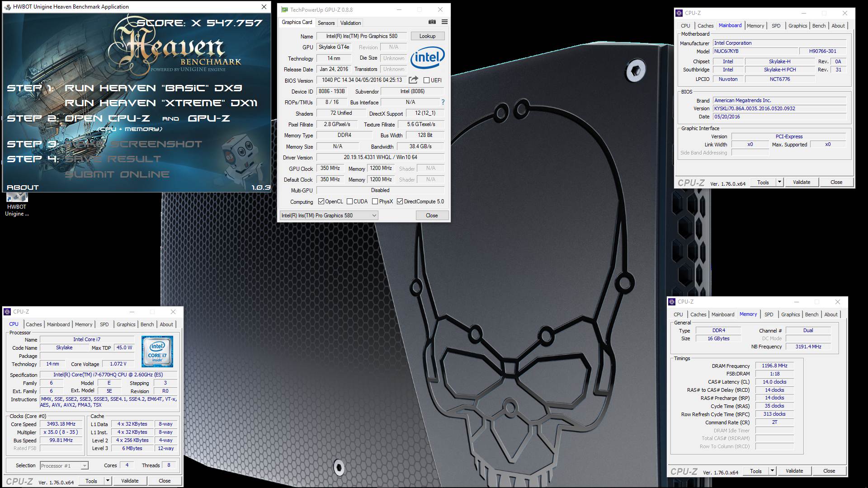Switch to the Sensors tab in GPU-Z

(x=326, y=23)
